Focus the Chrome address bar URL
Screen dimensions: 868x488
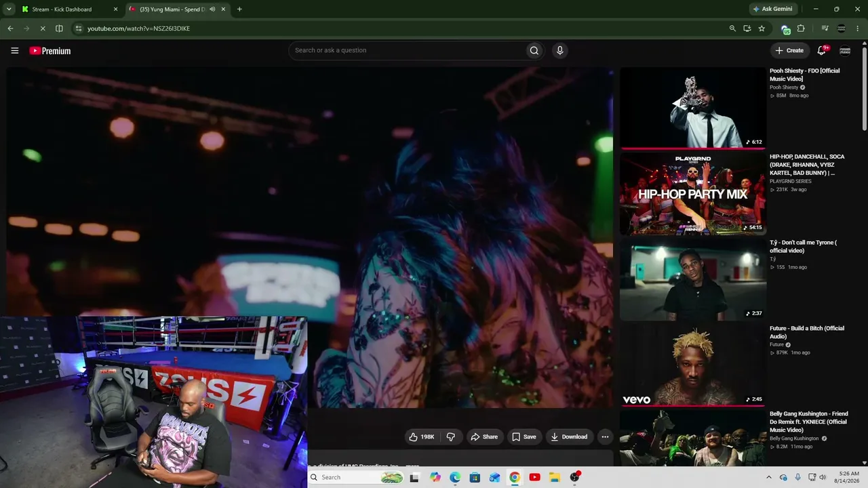tap(138, 28)
